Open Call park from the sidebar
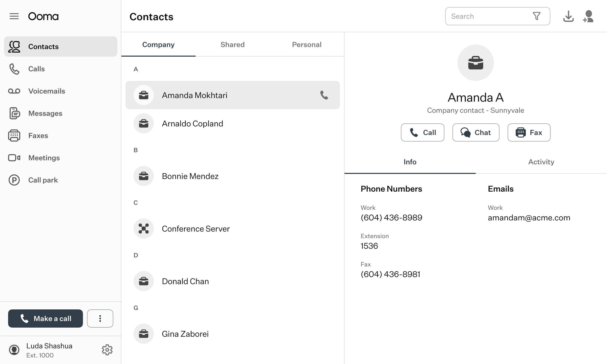607x364 pixels. click(x=43, y=180)
